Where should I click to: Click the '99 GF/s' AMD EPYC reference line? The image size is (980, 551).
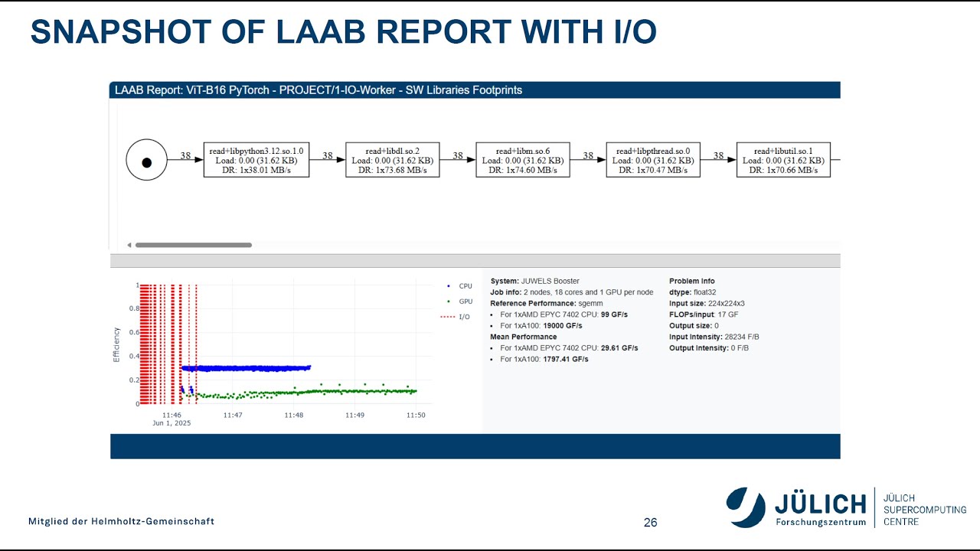click(x=564, y=315)
